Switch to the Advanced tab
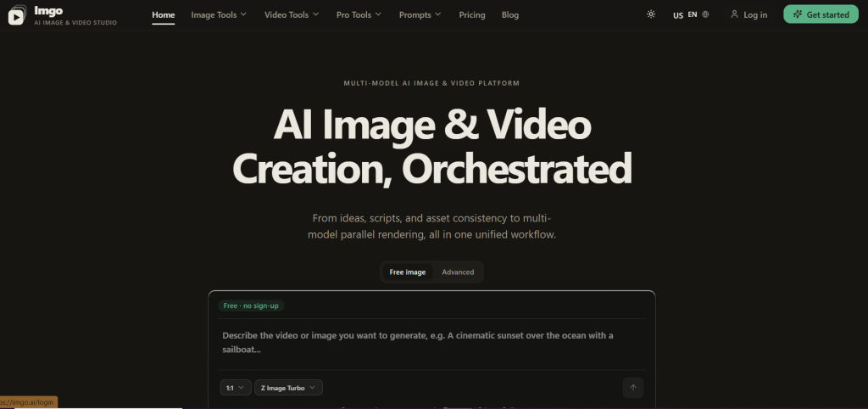 (458, 272)
